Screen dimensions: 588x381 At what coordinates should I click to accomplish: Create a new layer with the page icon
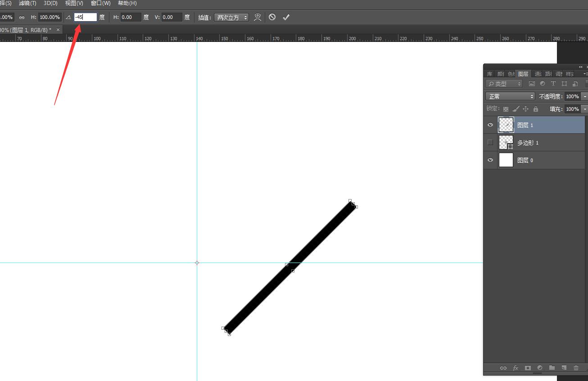(x=564, y=368)
